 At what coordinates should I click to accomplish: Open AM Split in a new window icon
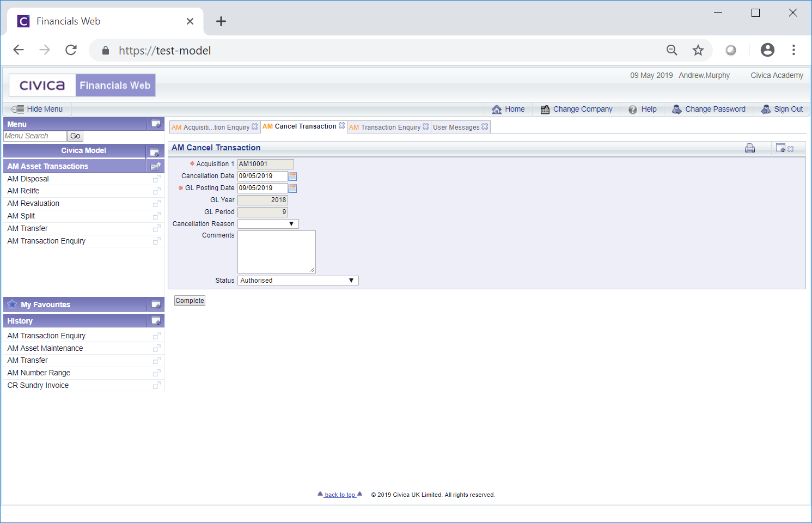(157, 216)
